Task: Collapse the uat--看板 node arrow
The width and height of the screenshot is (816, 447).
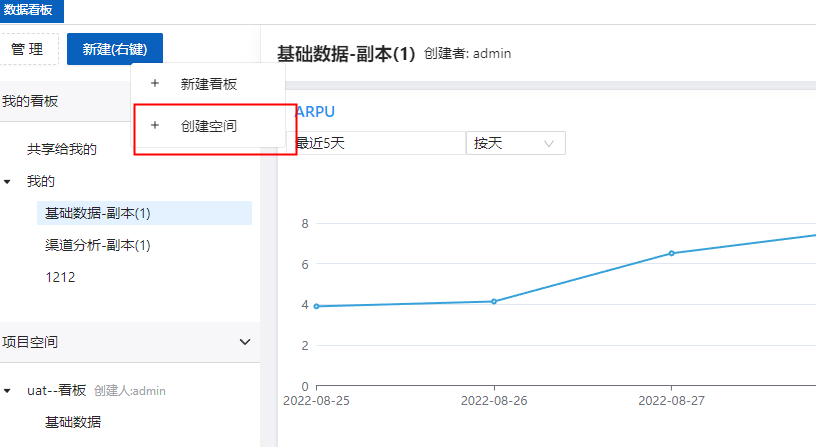Action: [x=7, y=391]
